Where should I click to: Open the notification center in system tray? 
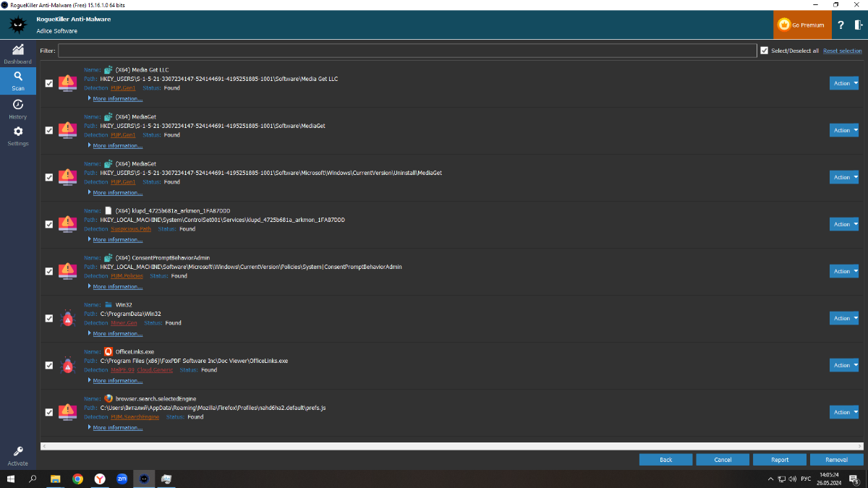854,479
